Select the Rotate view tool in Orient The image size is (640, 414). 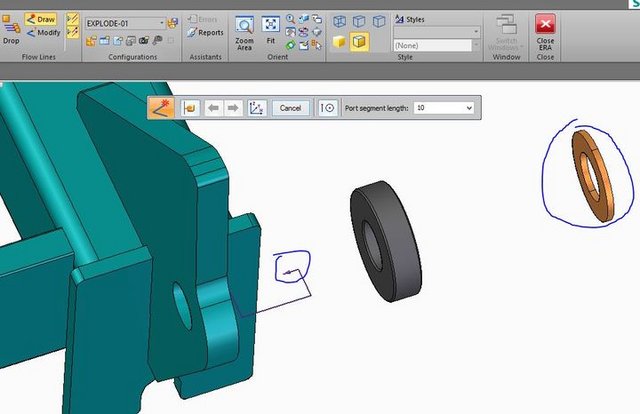(x=304, y=32)
